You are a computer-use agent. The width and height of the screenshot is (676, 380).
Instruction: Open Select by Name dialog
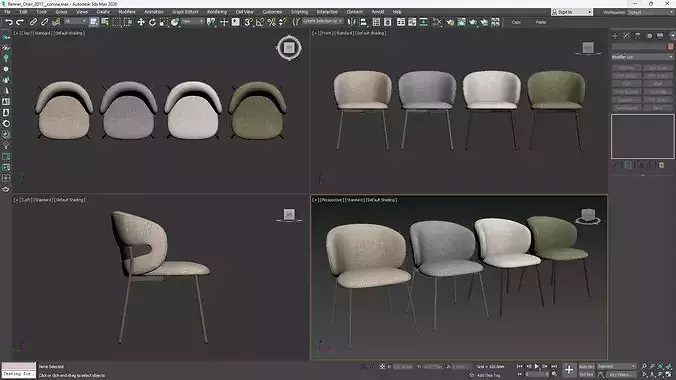105,22
